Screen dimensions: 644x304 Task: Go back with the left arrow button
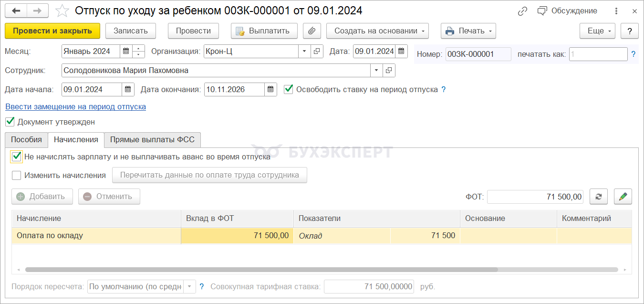[16, 10]
